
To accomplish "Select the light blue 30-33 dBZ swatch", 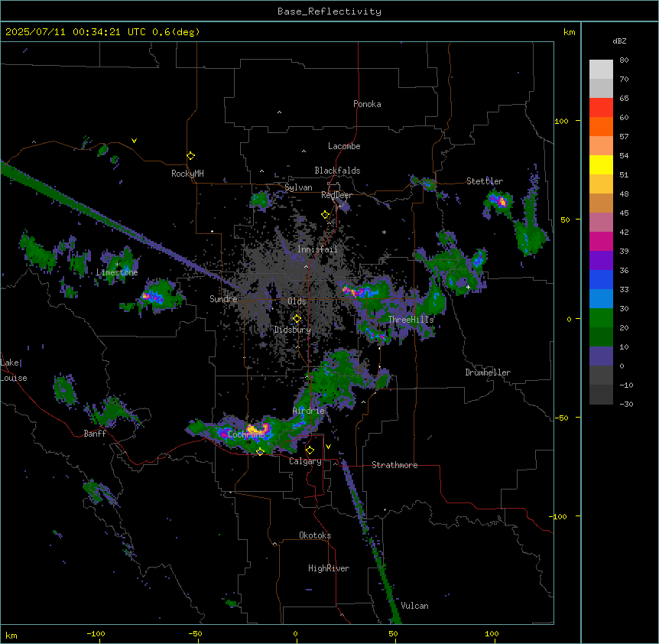I will (601, 299).
